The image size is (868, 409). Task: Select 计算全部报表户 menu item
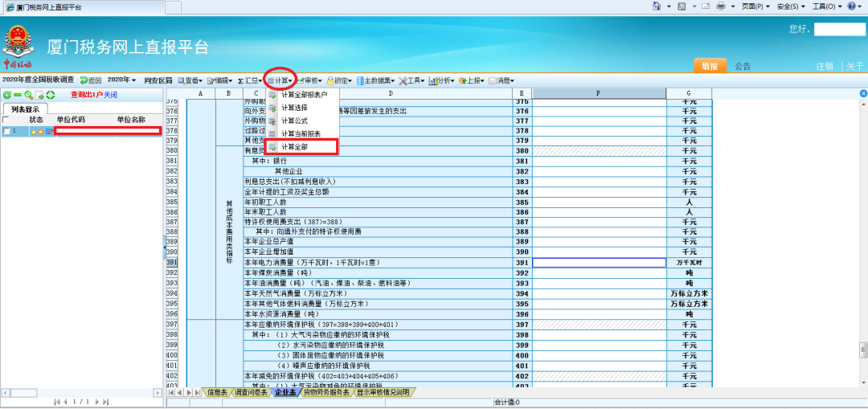(302, 95)
